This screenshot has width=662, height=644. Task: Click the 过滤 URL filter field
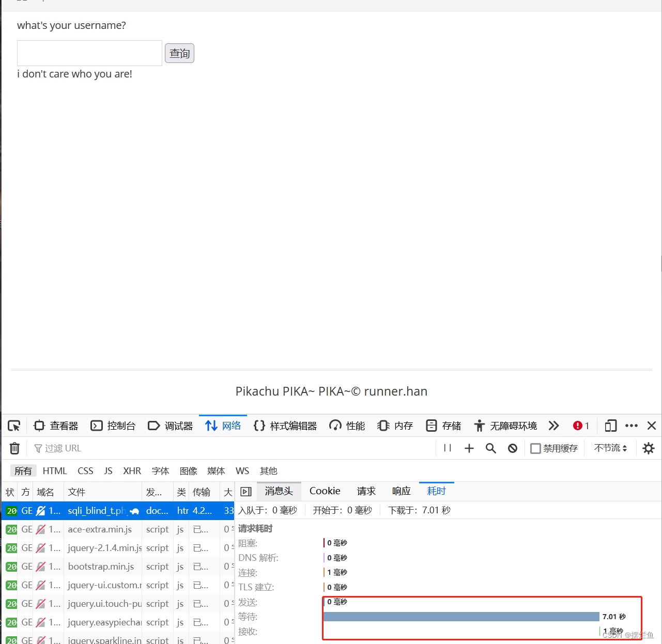(x=233, y=448)
